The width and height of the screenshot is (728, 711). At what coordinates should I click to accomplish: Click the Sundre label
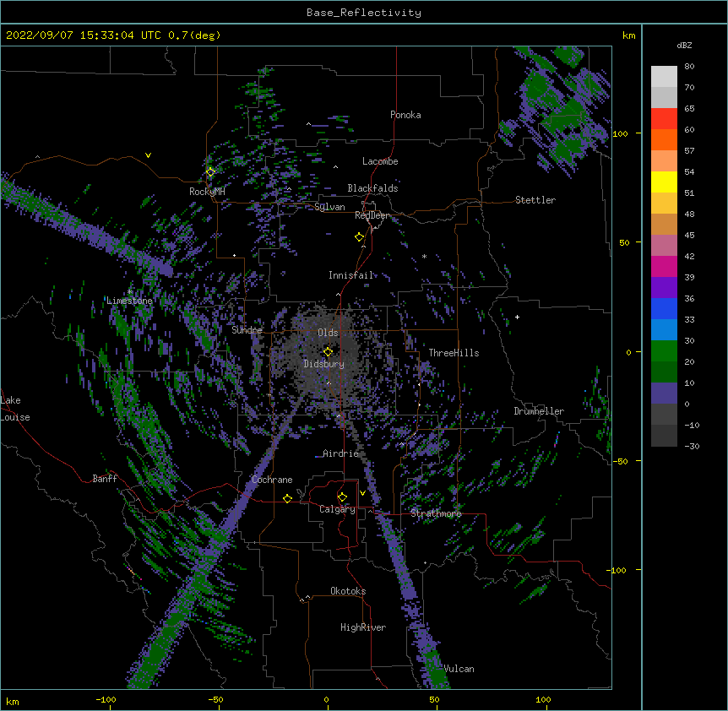pyautogui.click(x=247, y=330)
